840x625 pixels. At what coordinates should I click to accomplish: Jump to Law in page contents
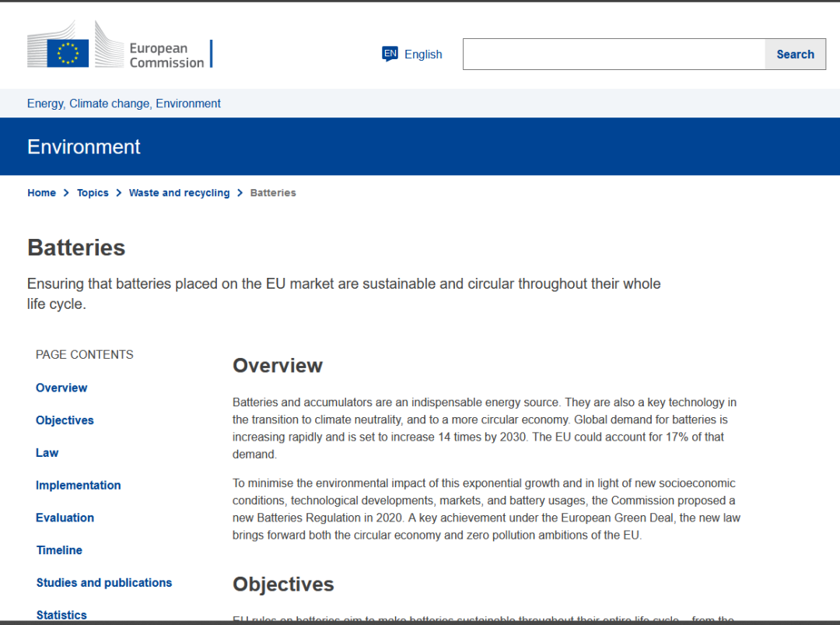tap(47, 453)
